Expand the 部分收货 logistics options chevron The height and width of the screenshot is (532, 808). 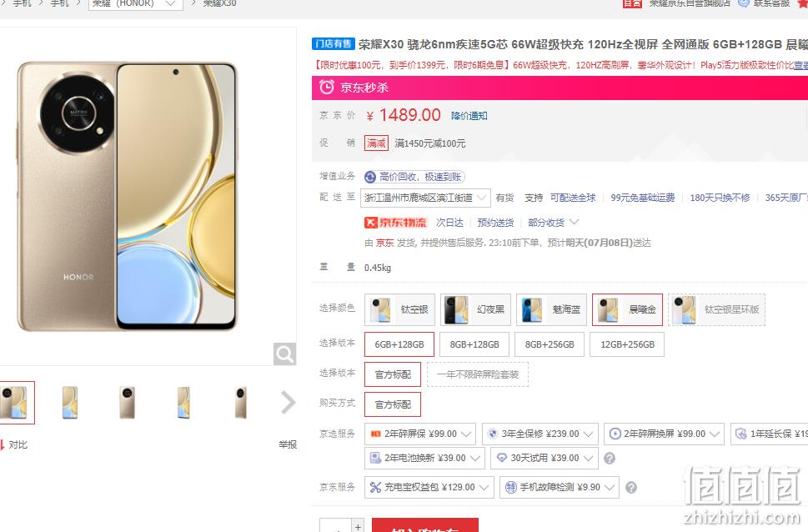(575, 222)
